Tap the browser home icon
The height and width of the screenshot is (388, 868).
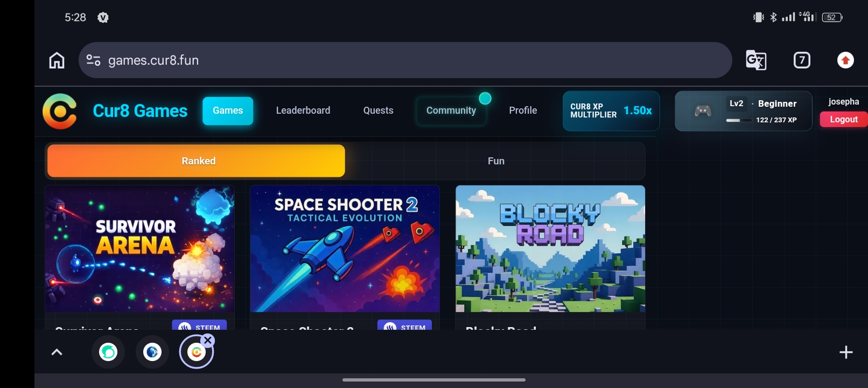(57, 60)
